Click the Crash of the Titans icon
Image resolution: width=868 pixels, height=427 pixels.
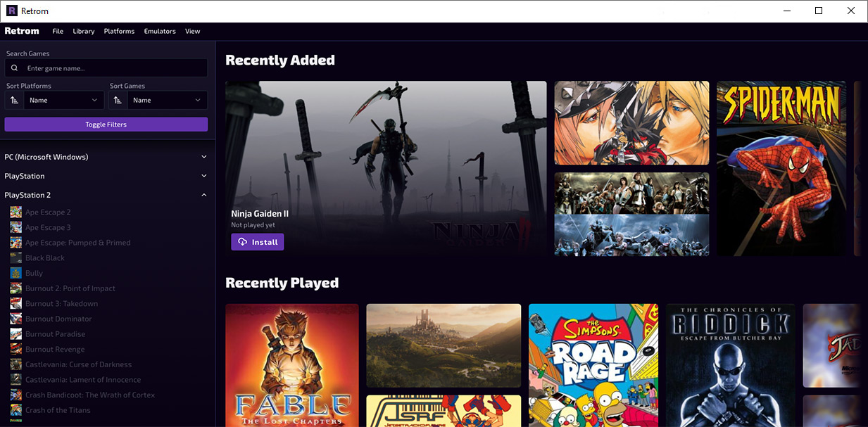(x=15, y=410)
